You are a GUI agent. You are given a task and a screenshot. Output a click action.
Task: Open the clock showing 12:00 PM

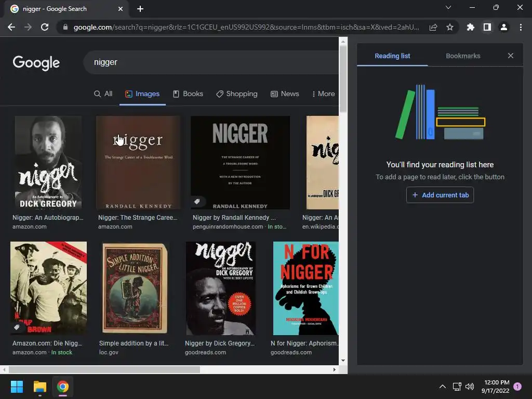click(495, 387)
